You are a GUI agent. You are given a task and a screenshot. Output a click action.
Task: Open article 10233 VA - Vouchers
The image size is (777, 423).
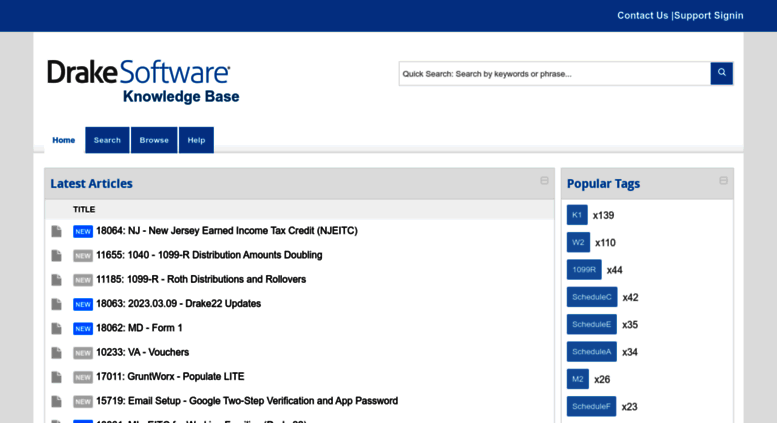click(x=142, y=352)
